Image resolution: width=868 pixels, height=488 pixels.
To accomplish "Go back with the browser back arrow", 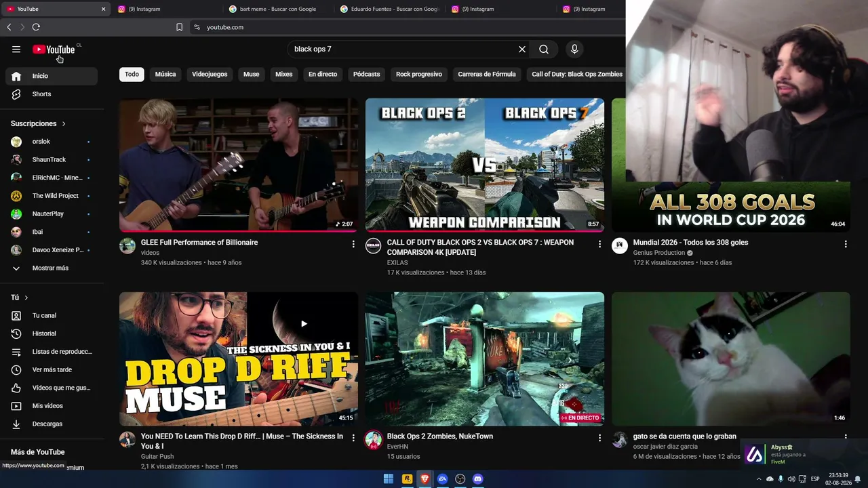I will coord(9,27).
